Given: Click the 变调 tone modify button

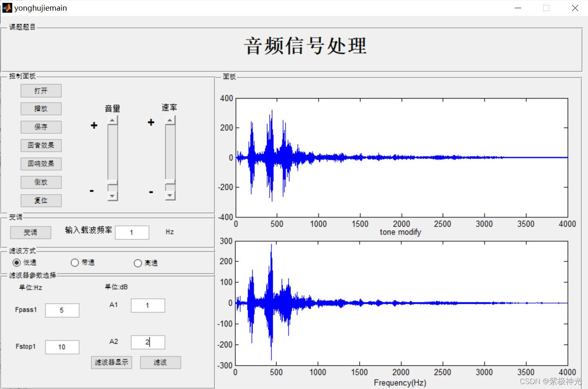Looking at the screenshot, I should [x=31, y=233].
